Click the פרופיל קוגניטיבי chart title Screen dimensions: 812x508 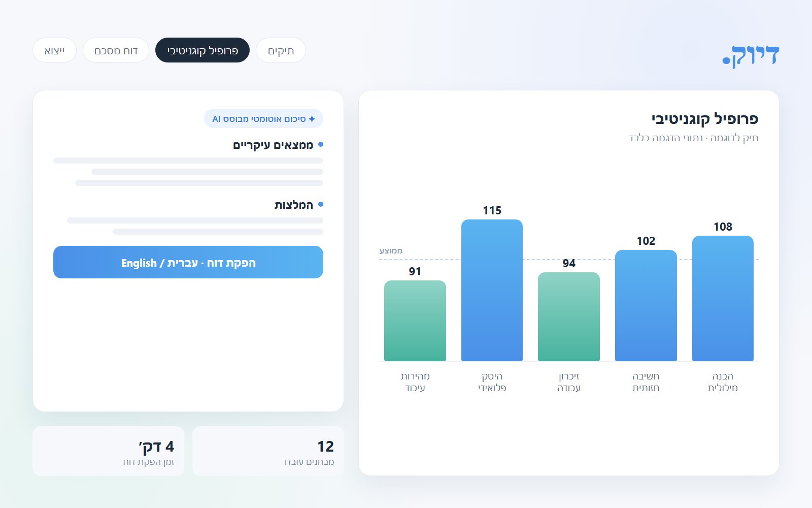[705, 119]
